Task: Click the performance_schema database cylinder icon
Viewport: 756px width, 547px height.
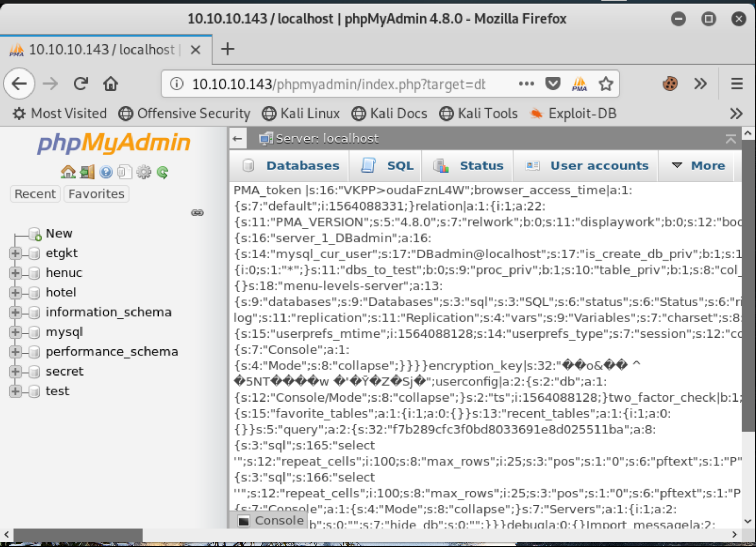Action: [x=34, y=352]
